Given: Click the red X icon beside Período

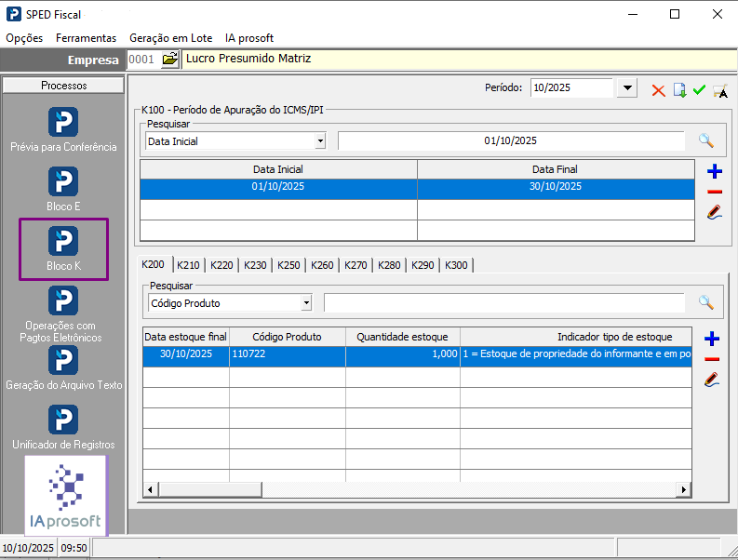Looking at the screenshot, I should (x=658, y=90).
